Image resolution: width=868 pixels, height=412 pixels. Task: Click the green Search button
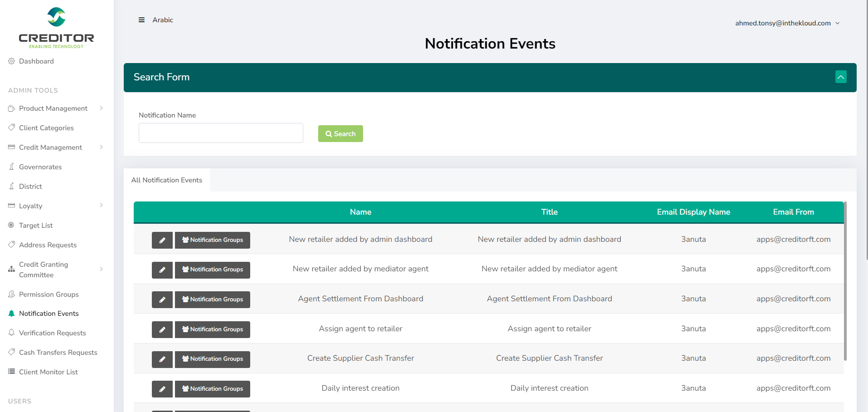[340, 134]
